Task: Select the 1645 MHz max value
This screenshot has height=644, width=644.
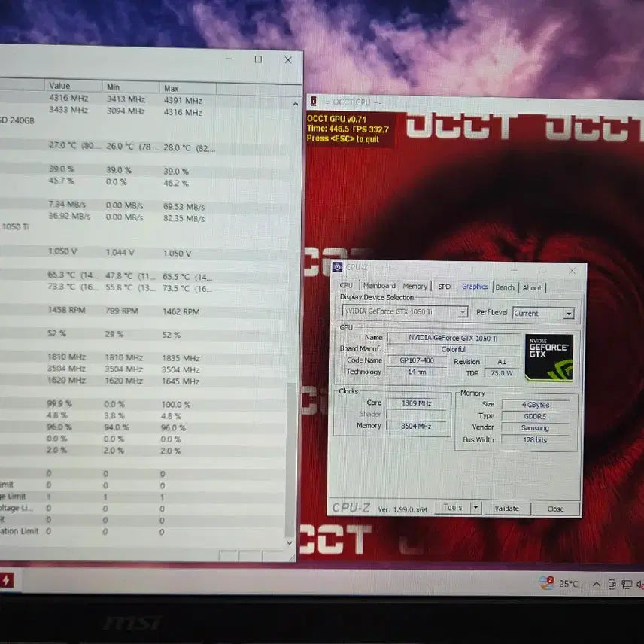Action: (181, 381)
